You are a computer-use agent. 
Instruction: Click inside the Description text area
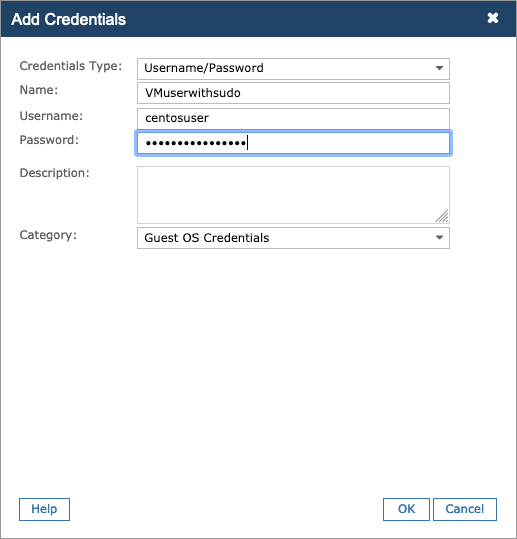pyautogui.click(x=293, y=195)
